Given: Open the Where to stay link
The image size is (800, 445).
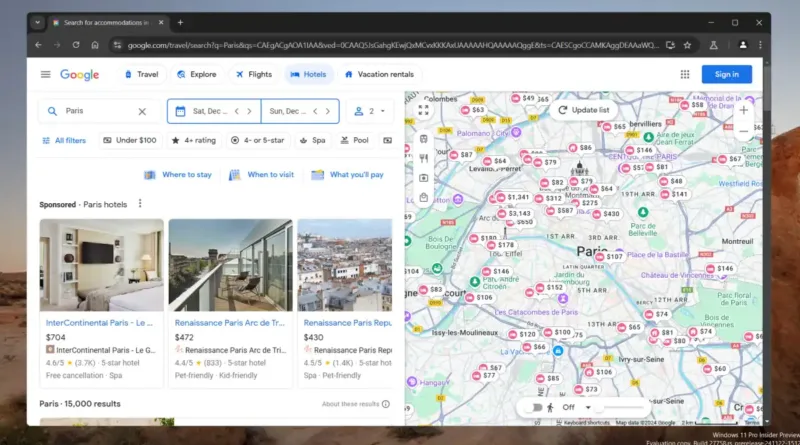Looking at the screenshot, I should (178, 175).
